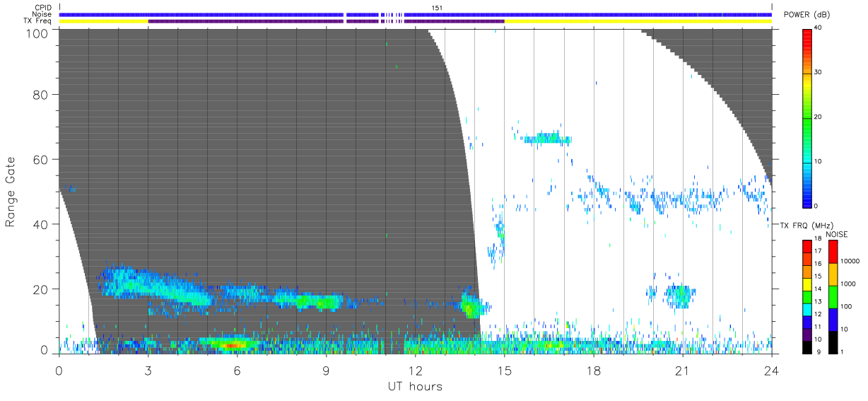Click the 14 label on the TX FRQ scale
Screen dimensions: 868x401
tap(819, 289)
